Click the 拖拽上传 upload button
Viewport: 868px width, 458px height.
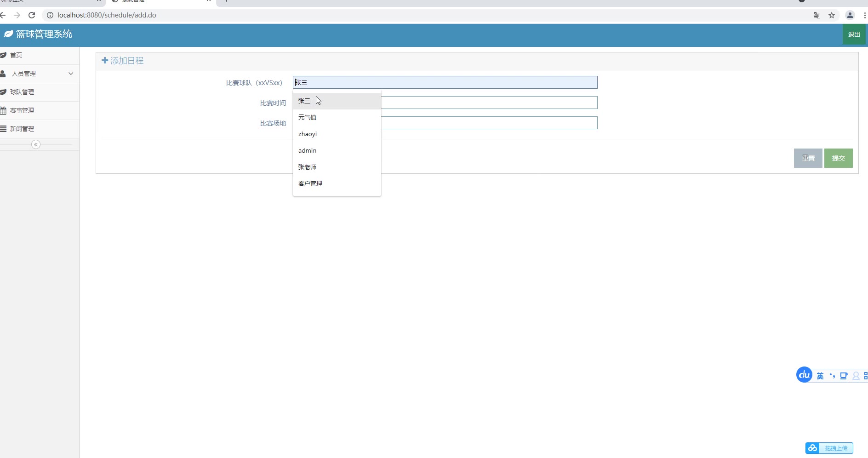click(829, 448)
